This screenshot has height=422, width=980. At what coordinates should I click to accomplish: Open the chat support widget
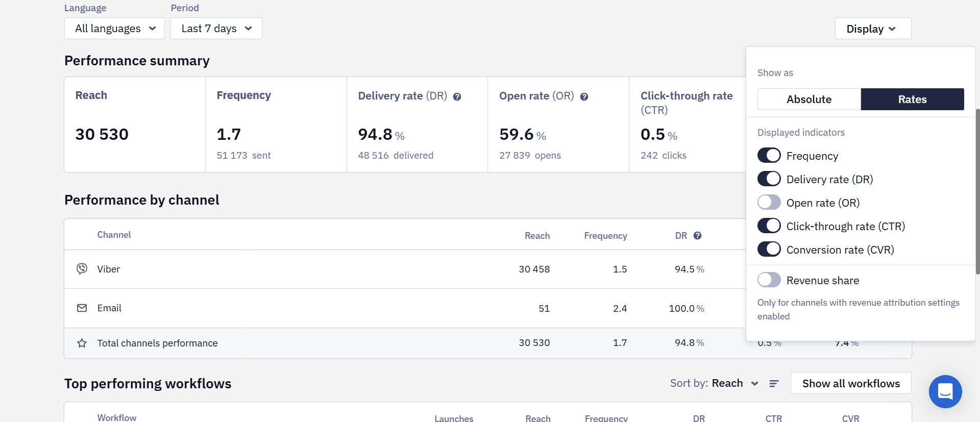click(x=945, y=391)
